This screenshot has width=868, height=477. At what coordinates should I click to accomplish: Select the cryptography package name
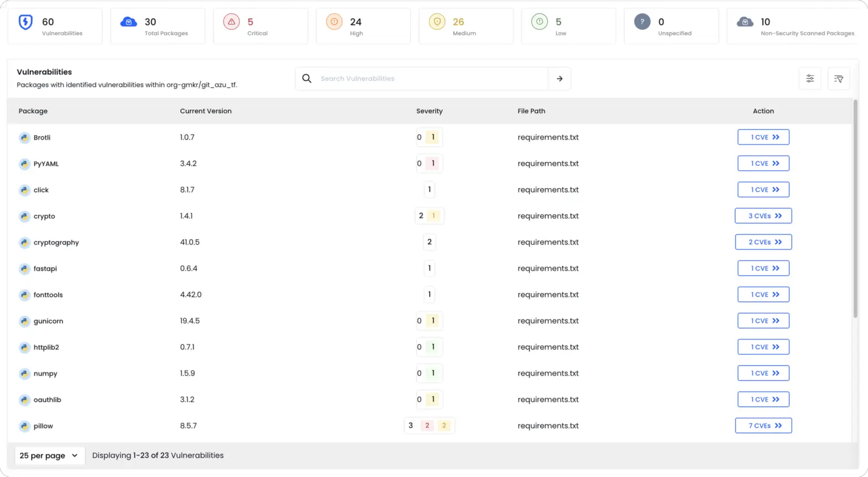(56, 243)
